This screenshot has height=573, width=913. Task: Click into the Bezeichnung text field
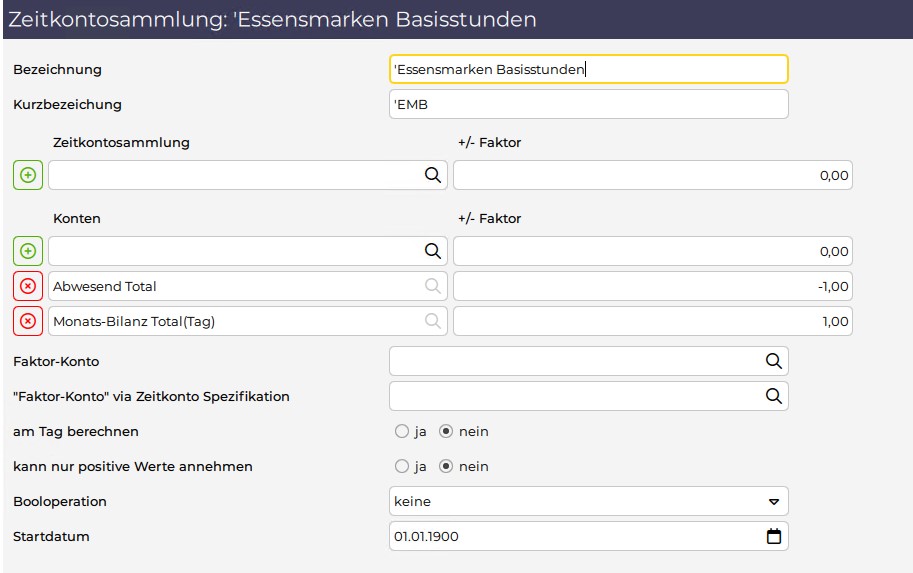tap(589, 69)
